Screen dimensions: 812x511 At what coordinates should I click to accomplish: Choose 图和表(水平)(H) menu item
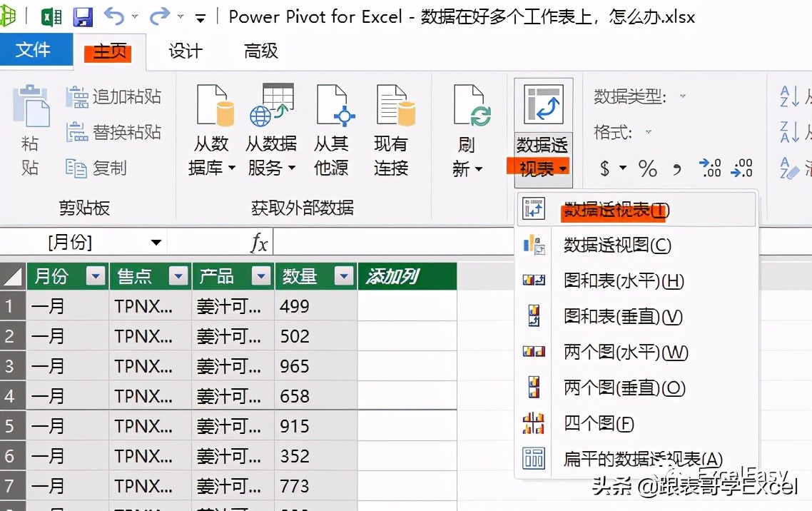click(x=637, y=280)
